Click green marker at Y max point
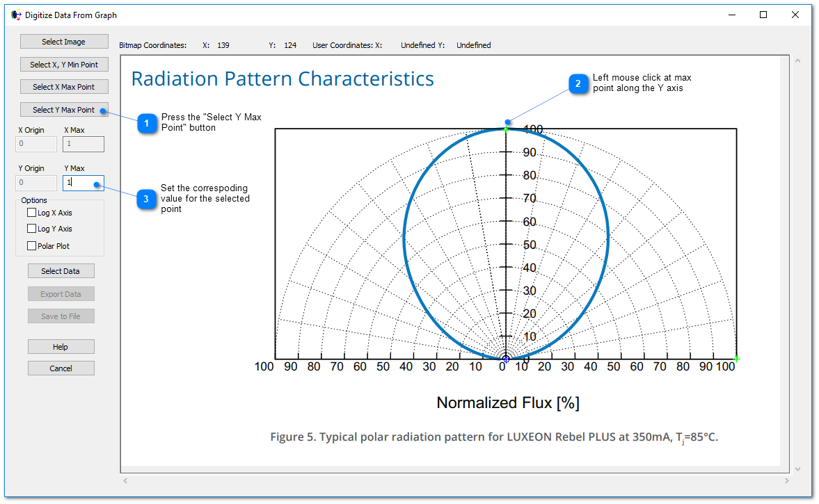Image resolution: width=819 pixels, height=504 pixels. [506, 129]
